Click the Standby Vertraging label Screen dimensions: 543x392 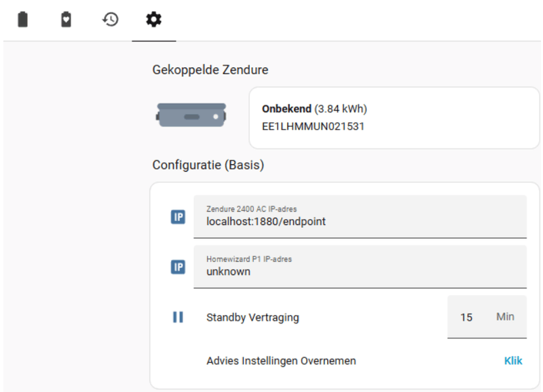click(x=252, y=317)
